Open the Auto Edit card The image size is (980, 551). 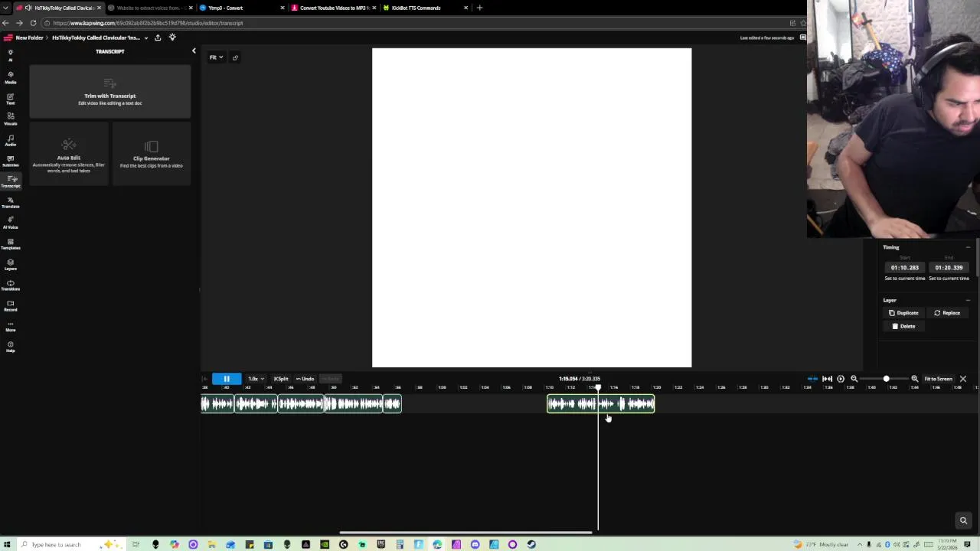click(69, 155)
